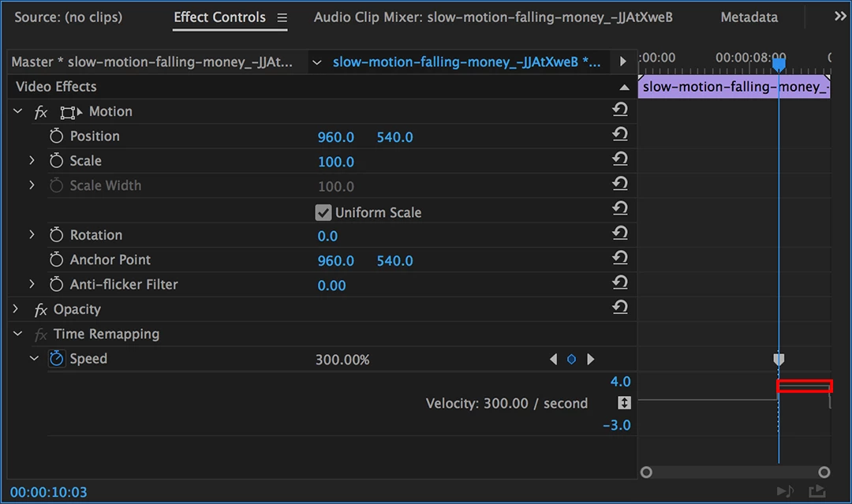Viewport: 852px width, 504px height.
Task: Click the play audio only icon
Action: point(785,491)
